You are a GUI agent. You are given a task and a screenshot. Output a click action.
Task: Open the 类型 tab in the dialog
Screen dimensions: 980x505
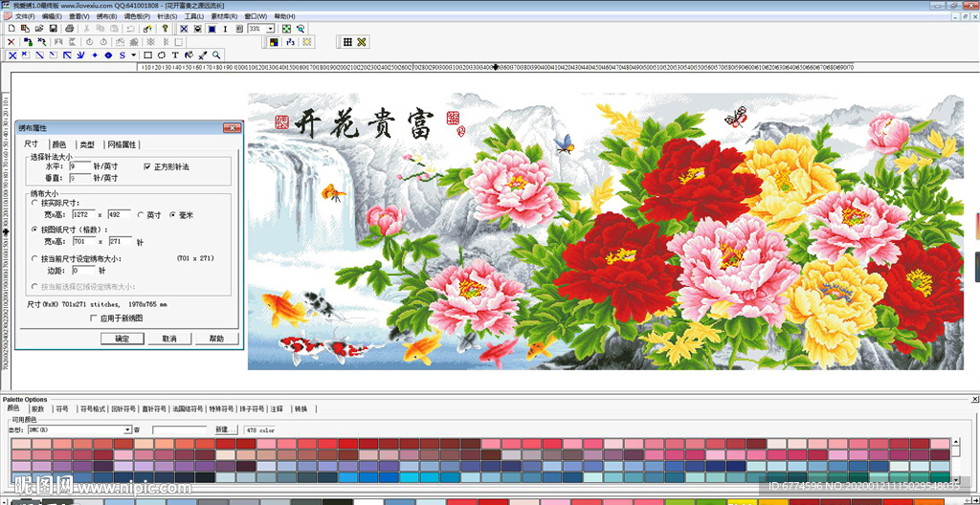87,144
